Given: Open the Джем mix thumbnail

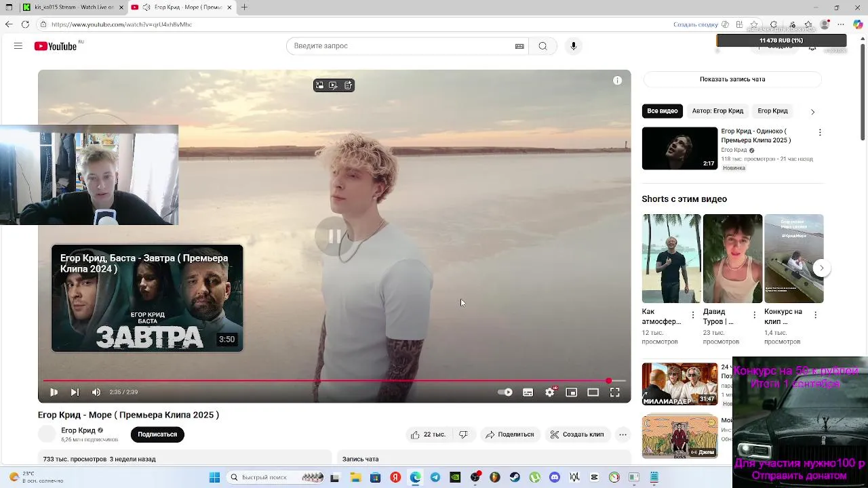Looking at the screenshot, I should 679,436.
